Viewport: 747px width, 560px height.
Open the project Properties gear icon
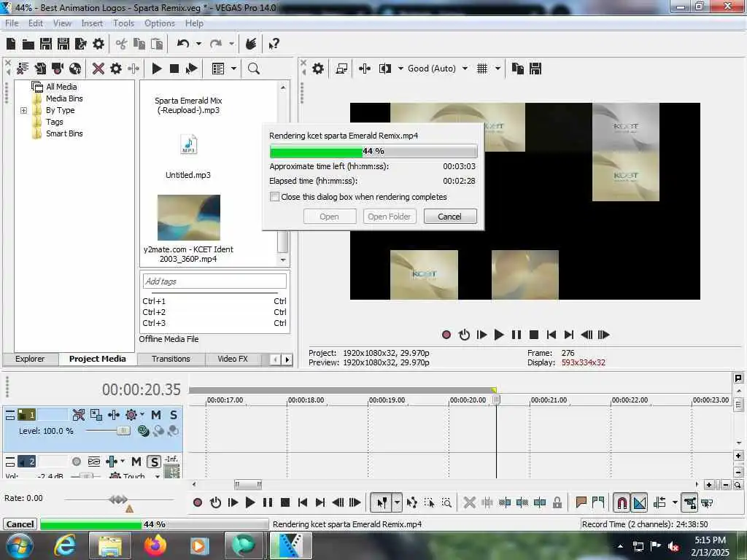(98, 44)
